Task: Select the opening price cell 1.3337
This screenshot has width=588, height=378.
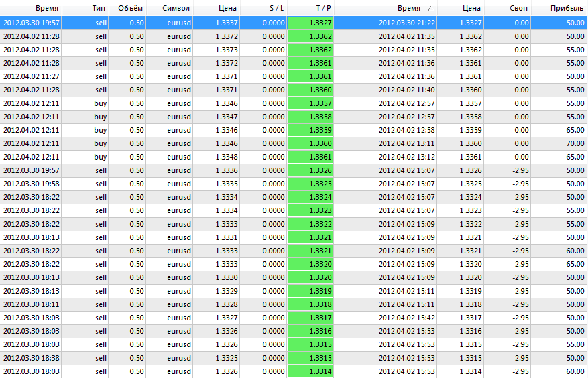Action: pos(217,23)
